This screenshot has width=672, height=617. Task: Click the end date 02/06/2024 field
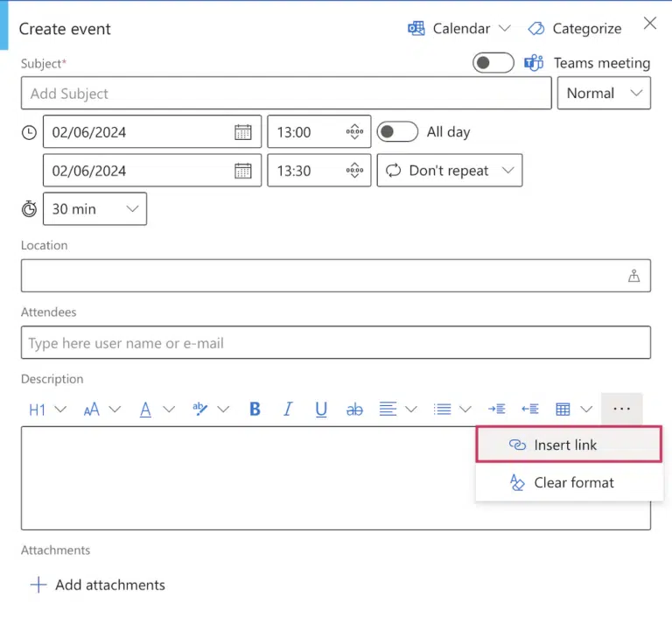152,170
